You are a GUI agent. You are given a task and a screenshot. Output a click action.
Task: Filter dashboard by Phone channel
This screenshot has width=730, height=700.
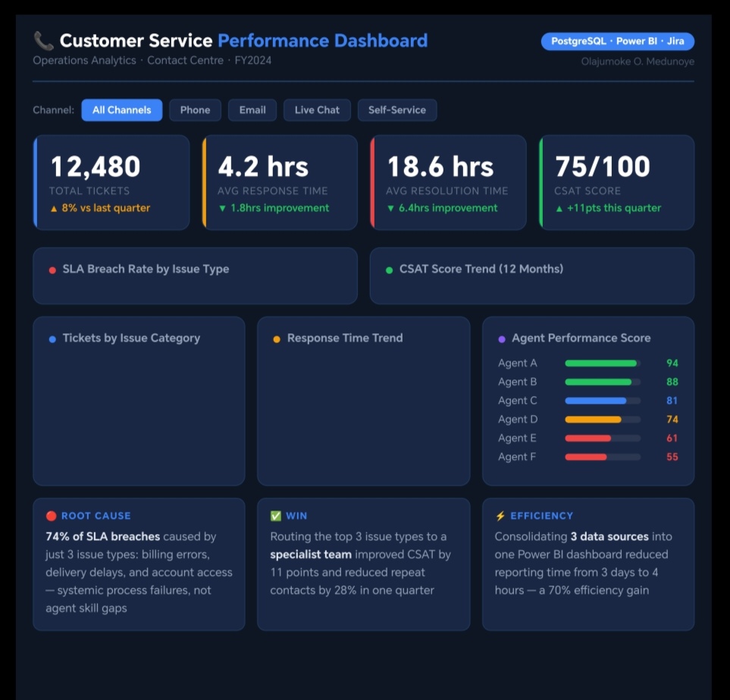coord(195,110)
